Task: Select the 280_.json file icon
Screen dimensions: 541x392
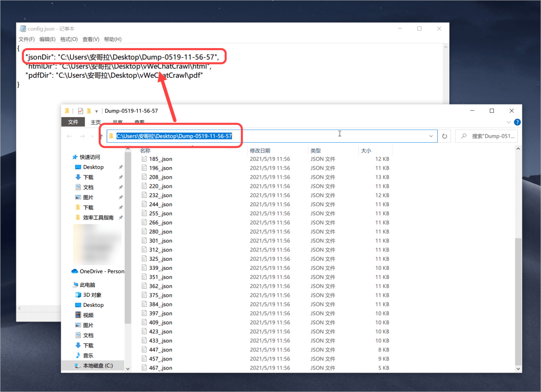Action: (x=144, y=232)
